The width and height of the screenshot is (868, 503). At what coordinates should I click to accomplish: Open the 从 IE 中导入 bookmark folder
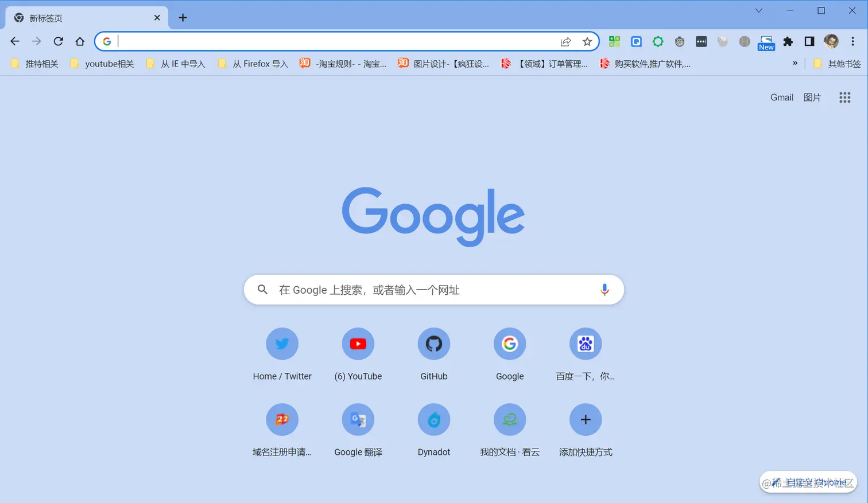(x=176, y=64)
